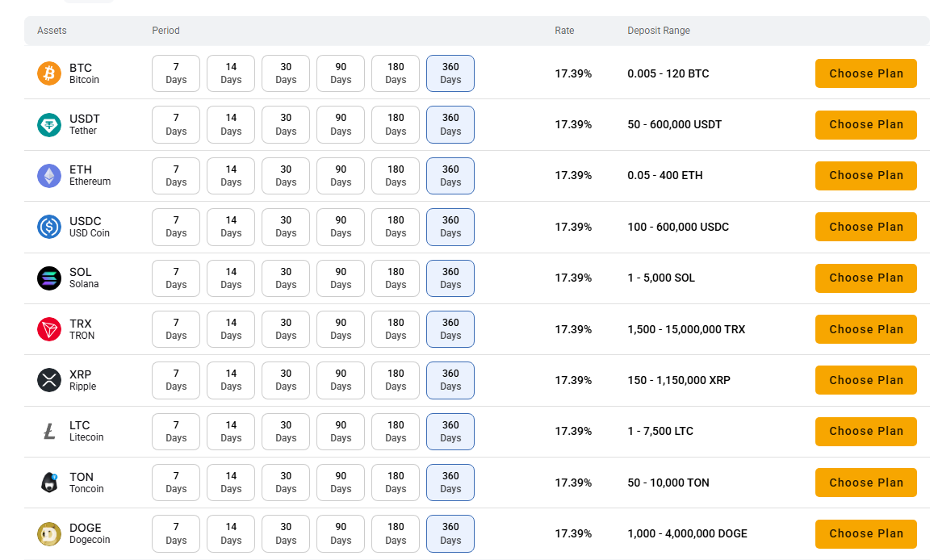Select 30 Days period for SOL

(x=286, y=278)
